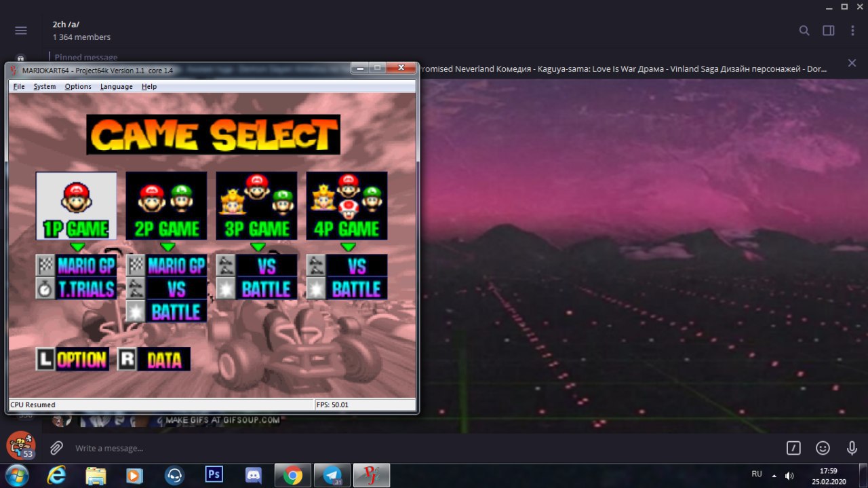868x488 pixels.
Task: Click checkered flag icon beside 2P MARIO GP
Action: point(136,265)
